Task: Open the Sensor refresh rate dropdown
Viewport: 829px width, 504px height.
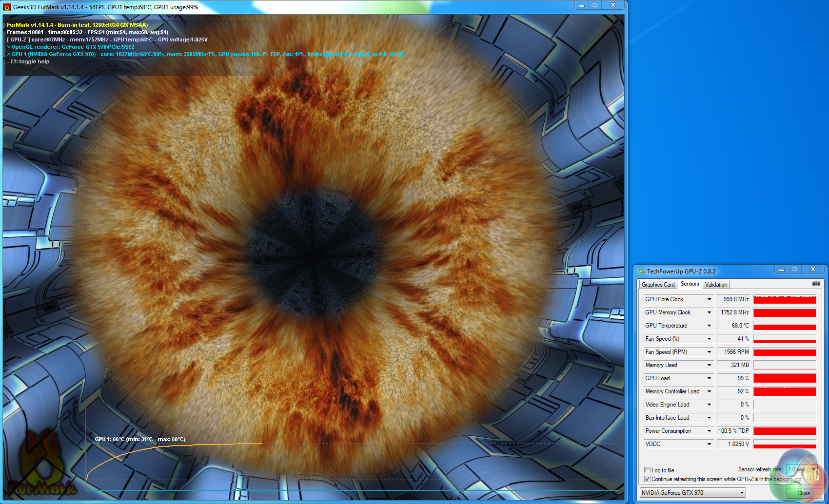Action: [x=813, y=469]
